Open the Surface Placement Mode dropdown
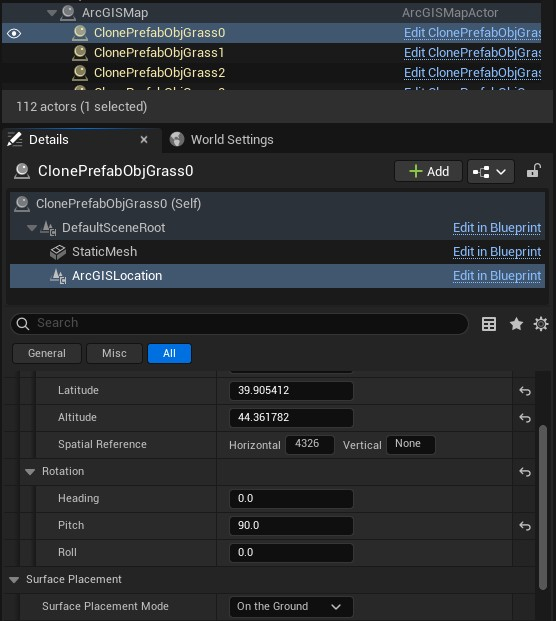This screenshot has height=621, width=556. coord(291,606)
